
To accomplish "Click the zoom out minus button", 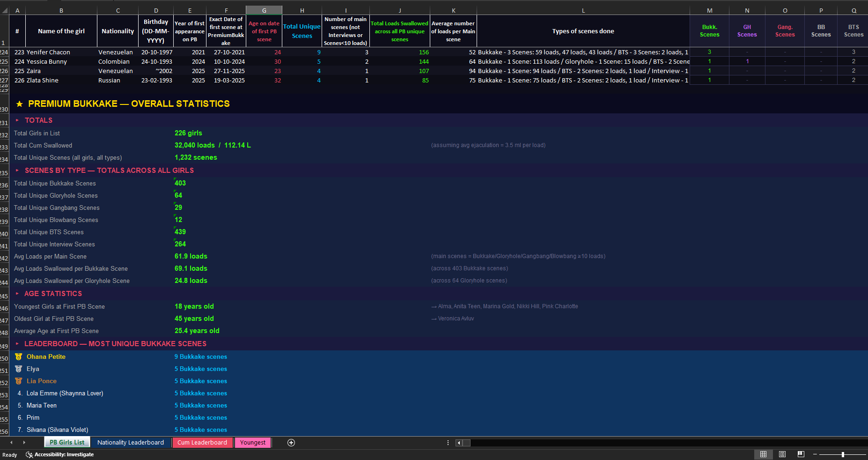I will point(815,454).
